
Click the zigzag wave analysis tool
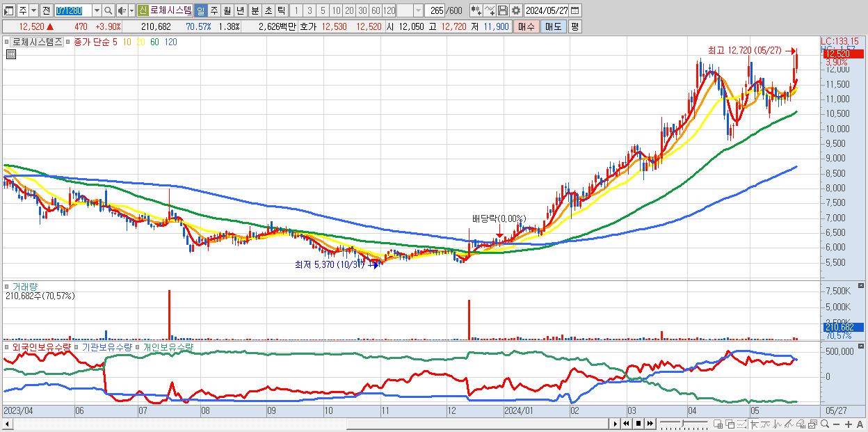tap(778, 424)
